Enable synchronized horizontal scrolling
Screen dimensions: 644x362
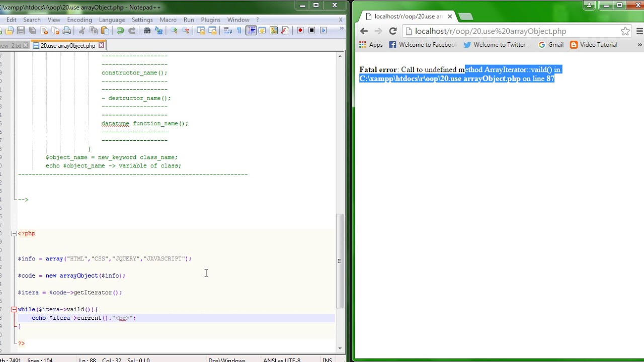(212, 30)
